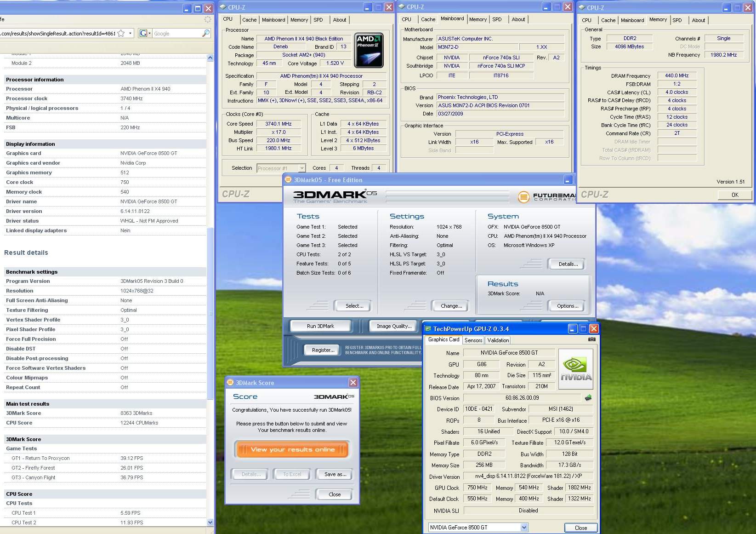
Task: Open the Processor #1 selection dropdown
Action: tap(302, 168)
